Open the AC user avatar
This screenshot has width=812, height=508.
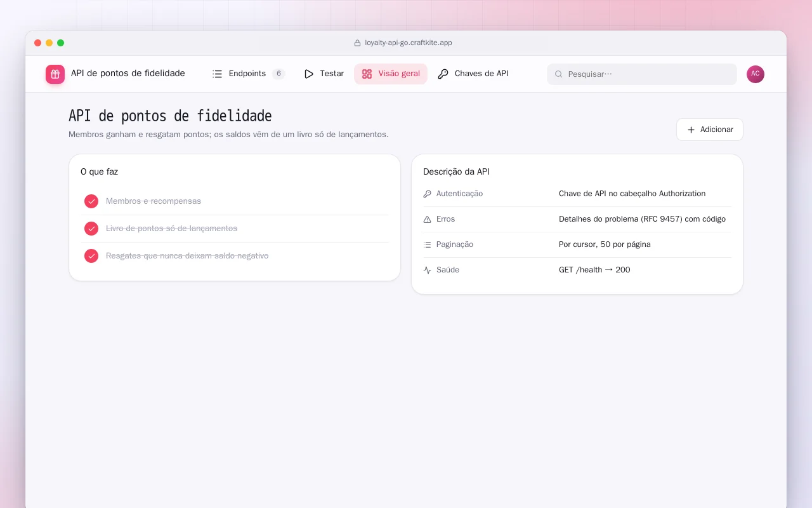756,74
